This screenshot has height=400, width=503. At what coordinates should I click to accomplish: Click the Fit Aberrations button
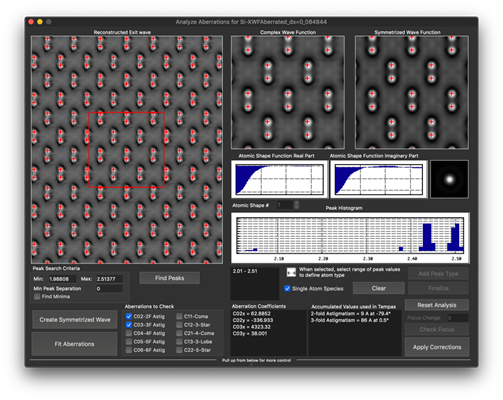tap(74, 344)
